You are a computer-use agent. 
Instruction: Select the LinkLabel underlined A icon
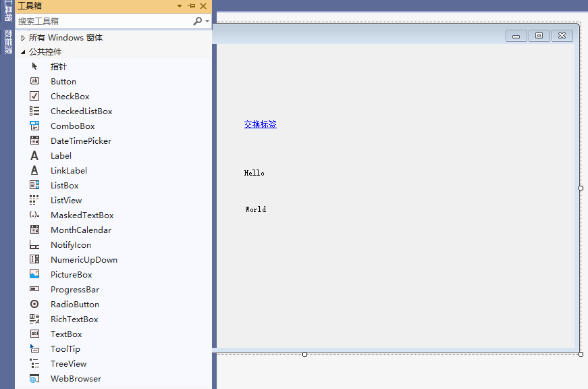click(x=34, y=170)
